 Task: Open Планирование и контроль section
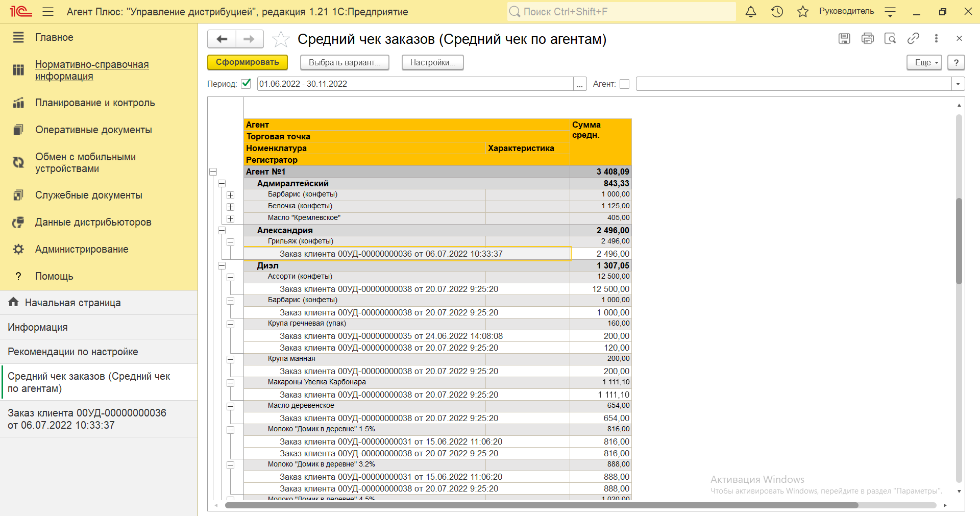coord(95,103)
